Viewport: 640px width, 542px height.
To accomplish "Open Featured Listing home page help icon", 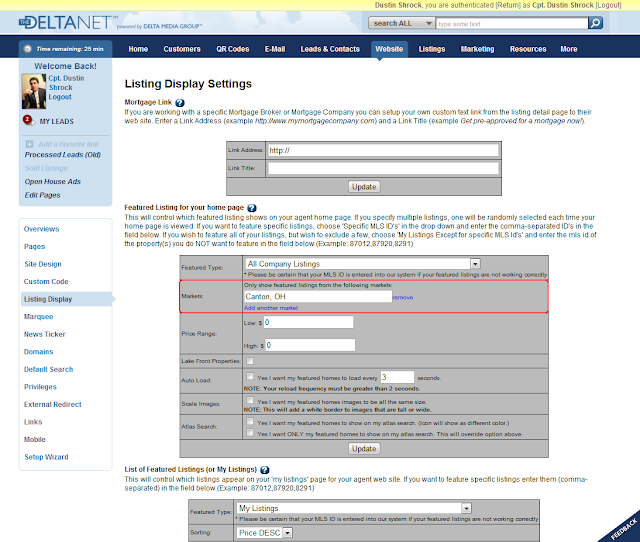I will coord(252,208).
